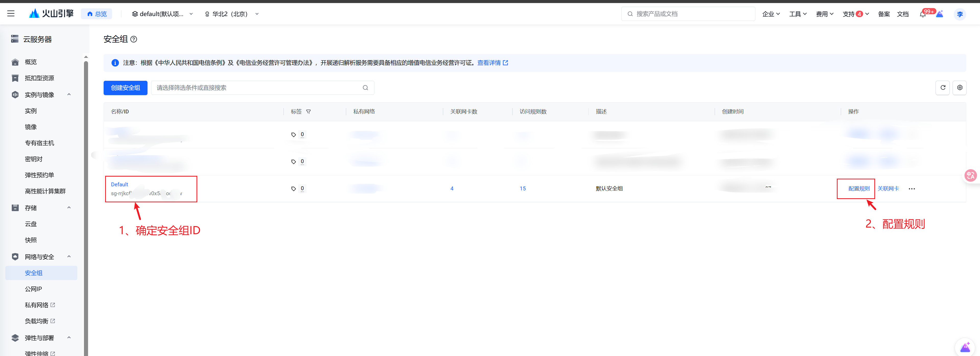Screen dimensions: 980x356
Task: Select 公网IP in sidebar
Action: 33,289
